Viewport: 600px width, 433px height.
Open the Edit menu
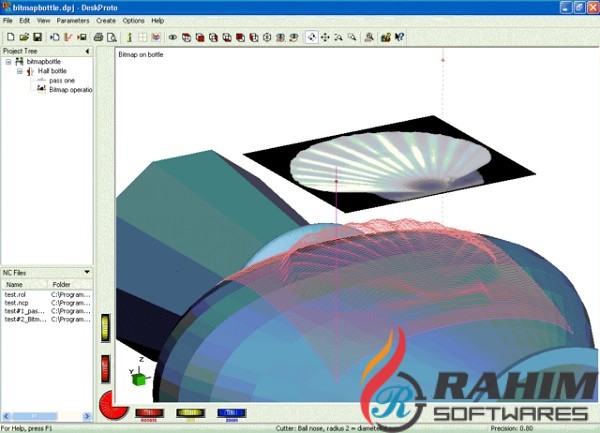24,21
